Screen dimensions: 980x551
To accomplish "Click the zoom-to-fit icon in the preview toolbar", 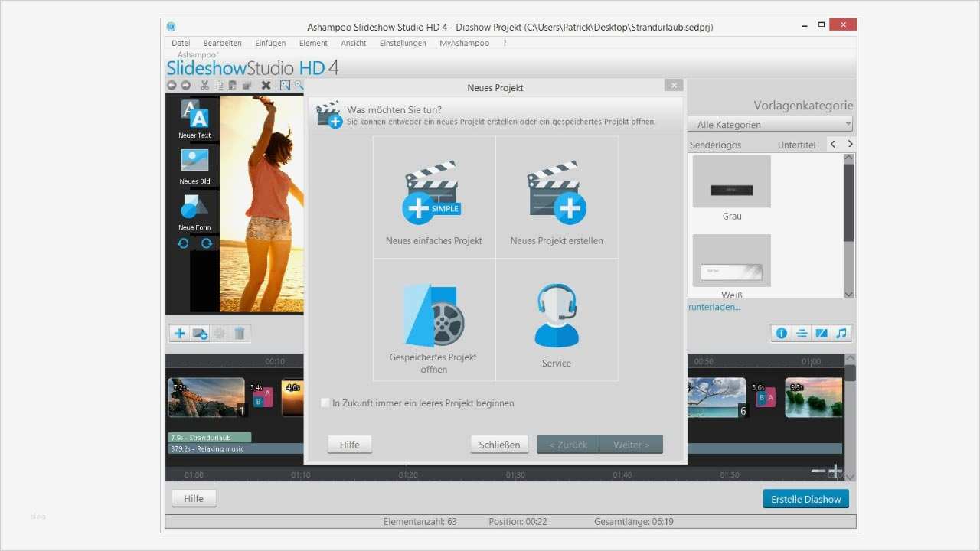I will coord(286,86).
